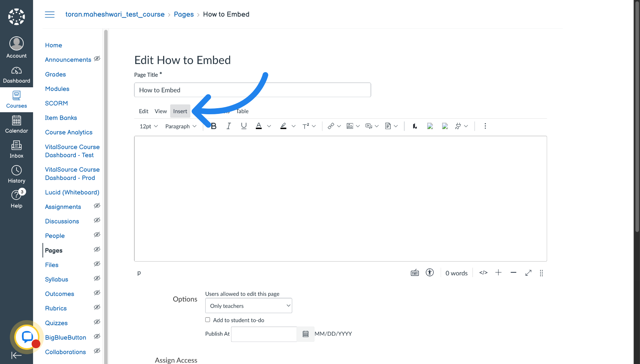Open the chat support bubble
The image size is (640, 364).
click(27, 337)
